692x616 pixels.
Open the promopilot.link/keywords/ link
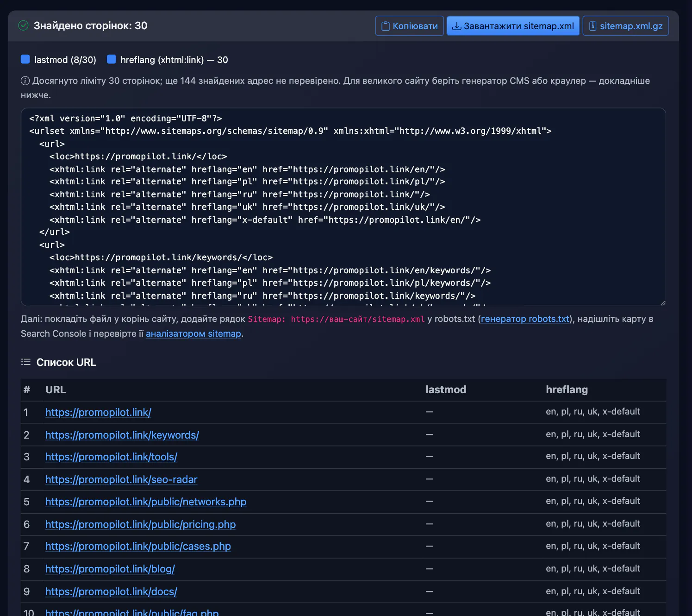click(122, 435)
